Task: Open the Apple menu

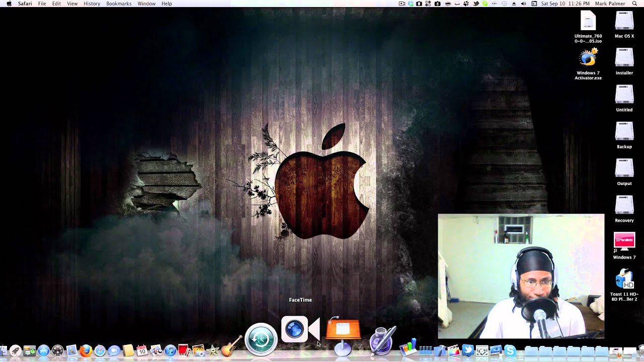Action: (9, 4)
